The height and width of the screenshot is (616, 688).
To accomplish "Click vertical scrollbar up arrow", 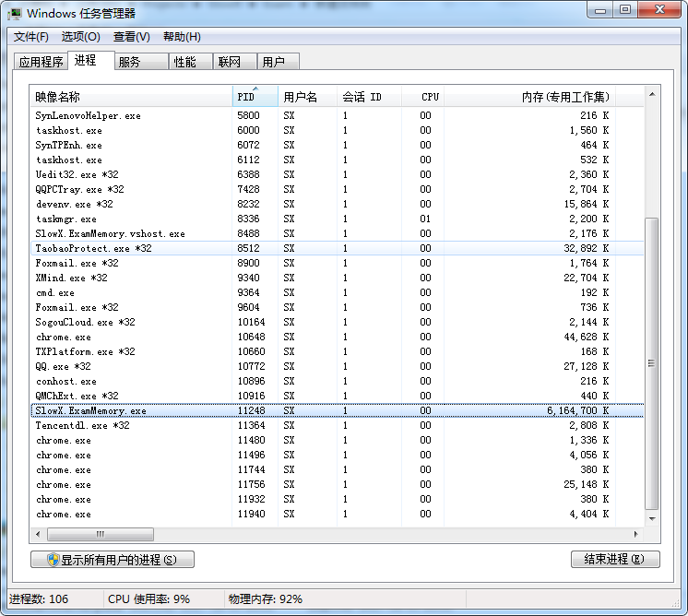I will tap(652, 94).
